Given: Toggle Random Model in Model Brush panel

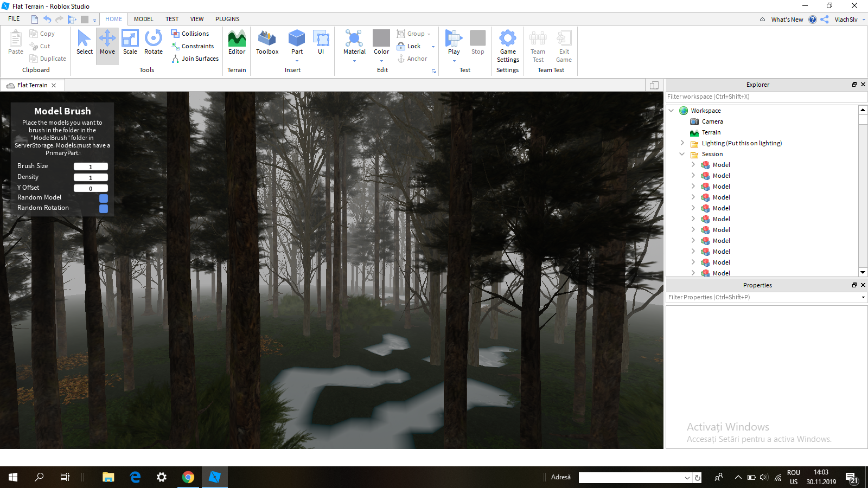Looking at the screenshot, I should [x=104, y=198].
